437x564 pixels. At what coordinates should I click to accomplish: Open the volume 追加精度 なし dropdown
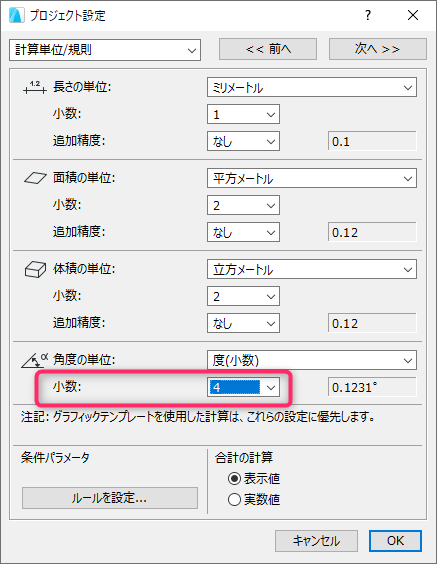243,323
